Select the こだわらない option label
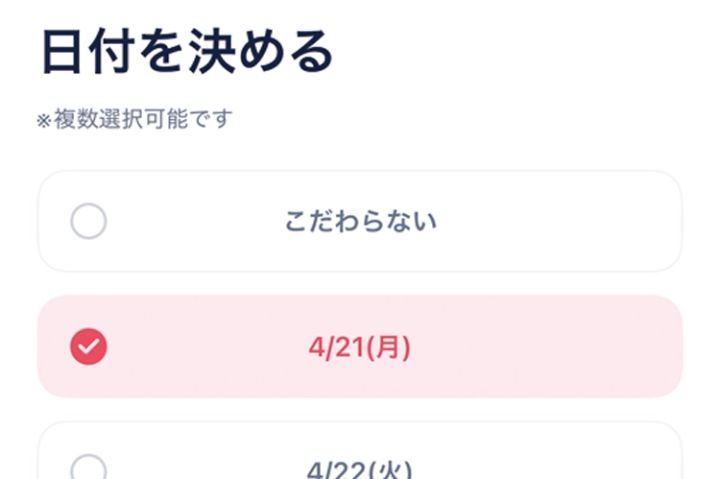 coord(360,221)
